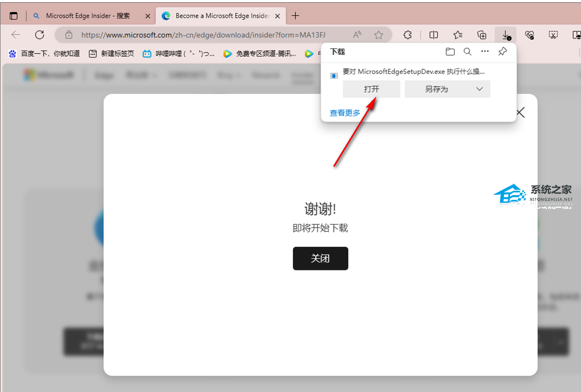
Task: Click the MicrosoftEdgeSetupDev.exe download text
Action: 413,72
